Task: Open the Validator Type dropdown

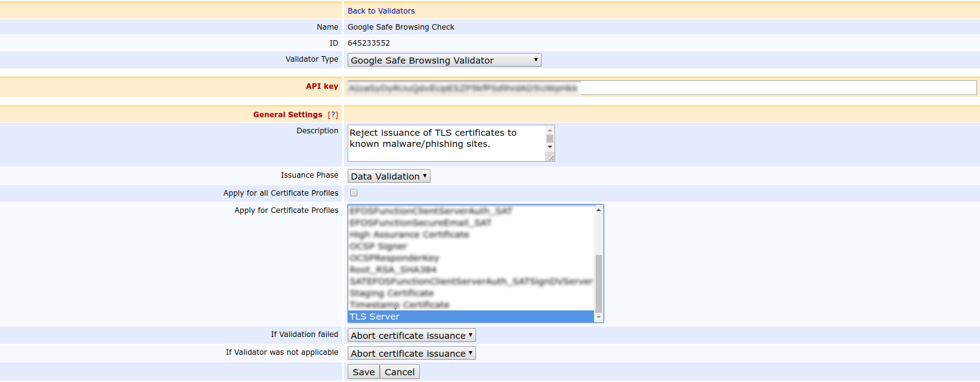Action: tap(444, 60)
